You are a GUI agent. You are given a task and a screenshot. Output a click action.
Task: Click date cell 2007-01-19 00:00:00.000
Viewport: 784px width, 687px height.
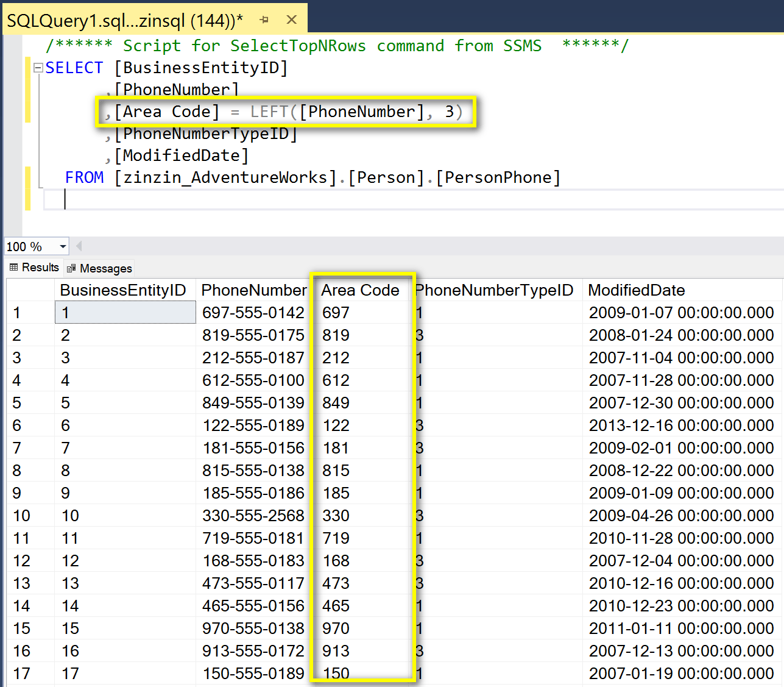(x=682, y=674)
